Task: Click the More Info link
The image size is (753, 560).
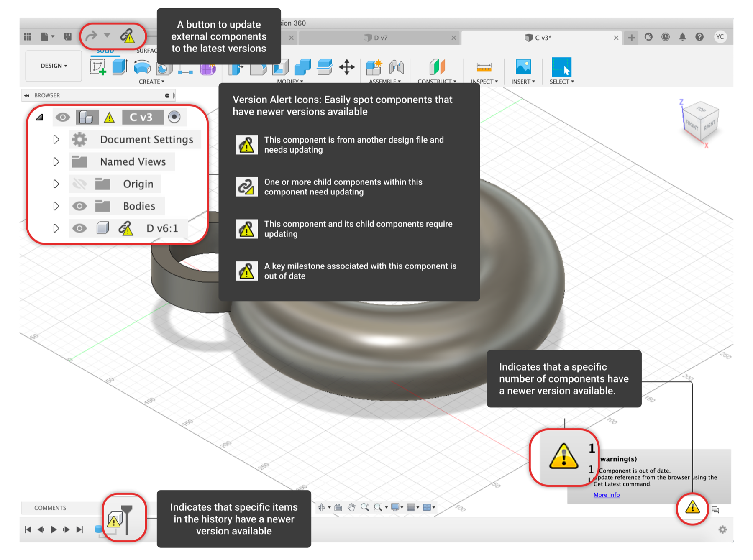Action: click(607, 495)
